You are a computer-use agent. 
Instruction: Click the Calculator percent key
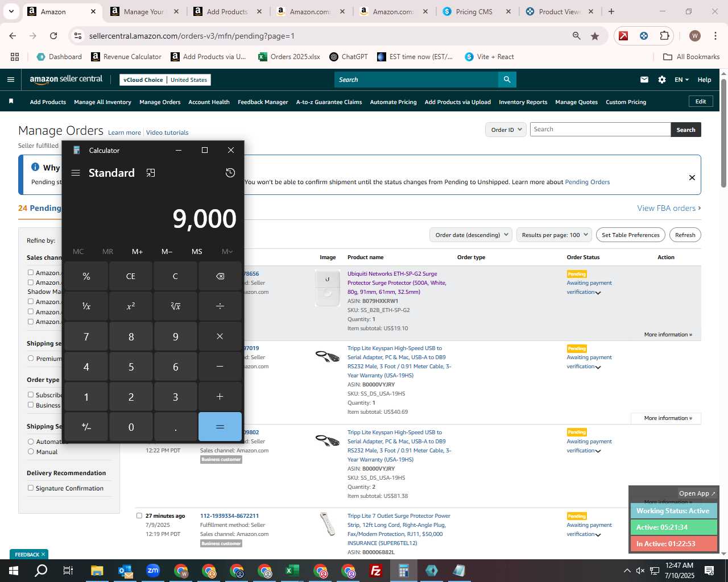click(x=86, y=276)
